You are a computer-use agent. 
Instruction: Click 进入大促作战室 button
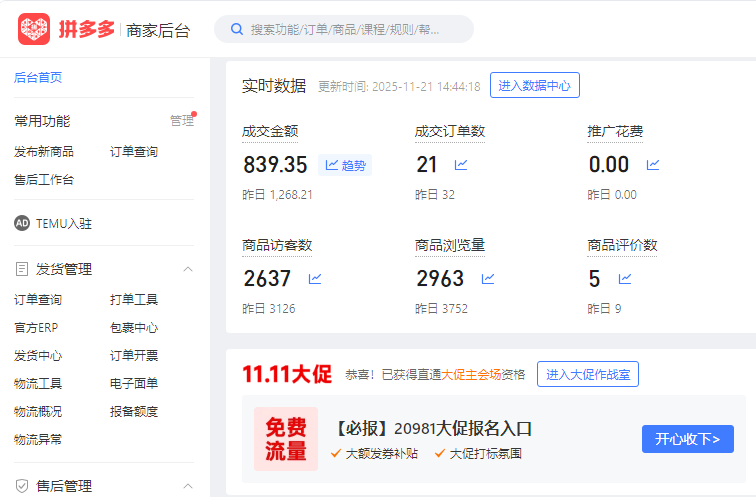click(x=588, y=375)
